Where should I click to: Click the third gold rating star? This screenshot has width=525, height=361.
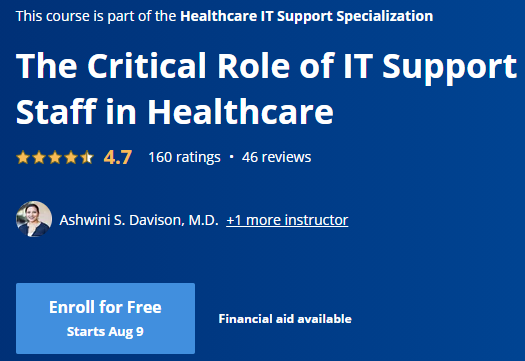(x=55, y=157)
